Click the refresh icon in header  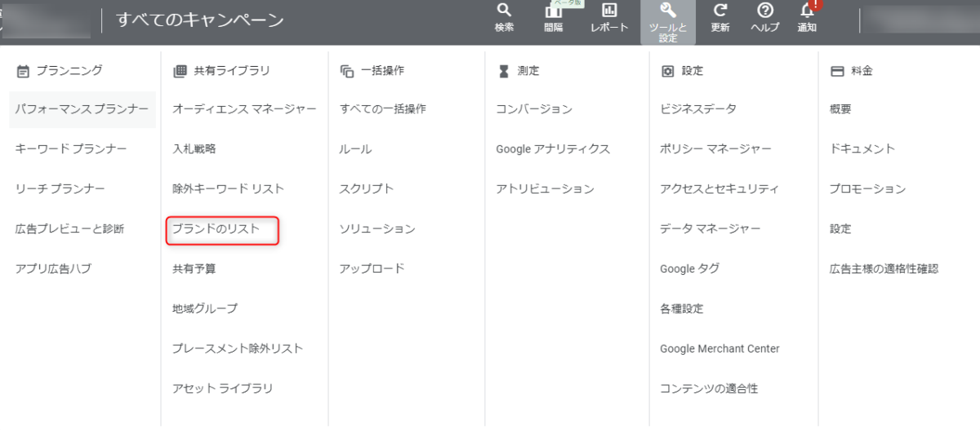pyautogui.click(x=719, y=11)
